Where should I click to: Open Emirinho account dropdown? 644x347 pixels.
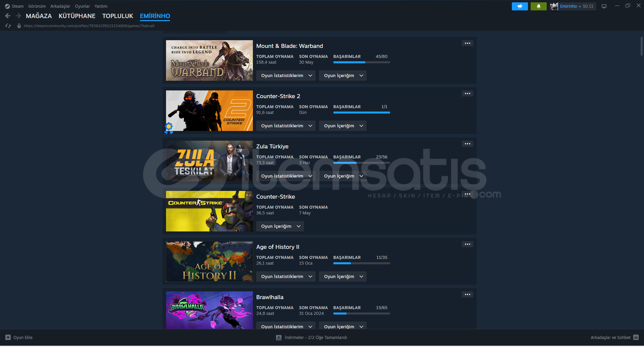pos(570,6)
